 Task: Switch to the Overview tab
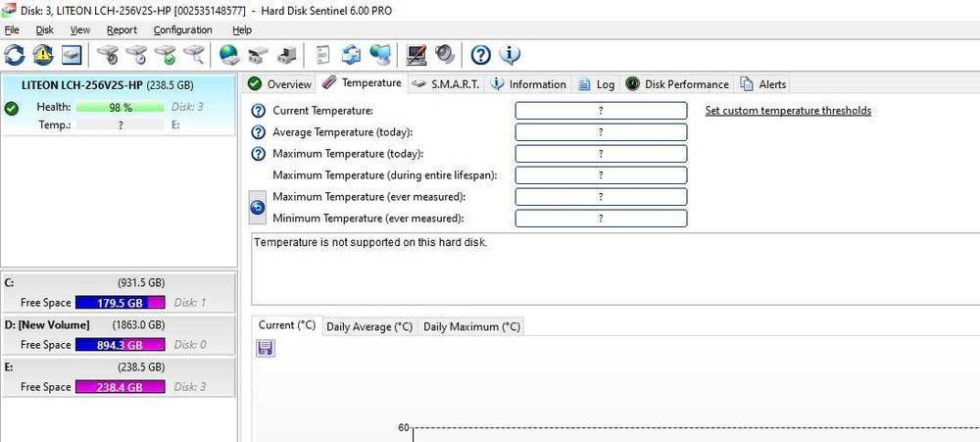tap(279, 84)
